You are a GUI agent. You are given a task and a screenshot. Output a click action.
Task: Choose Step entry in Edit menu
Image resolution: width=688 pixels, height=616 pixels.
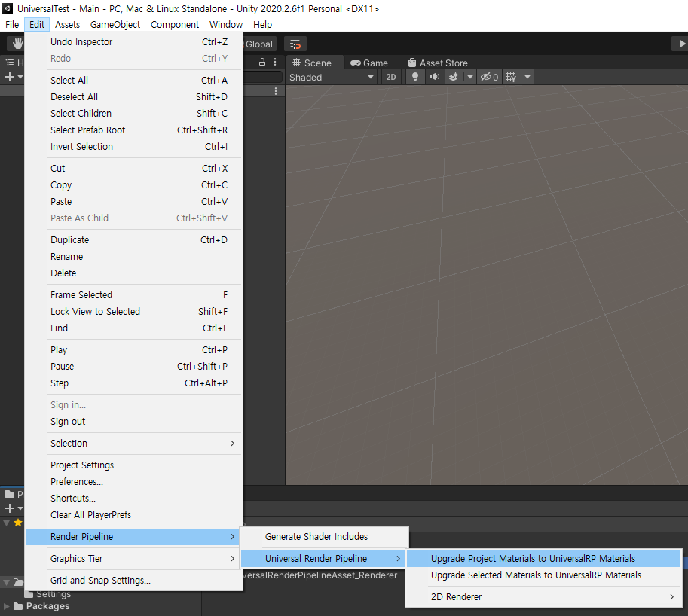(134, 383)
